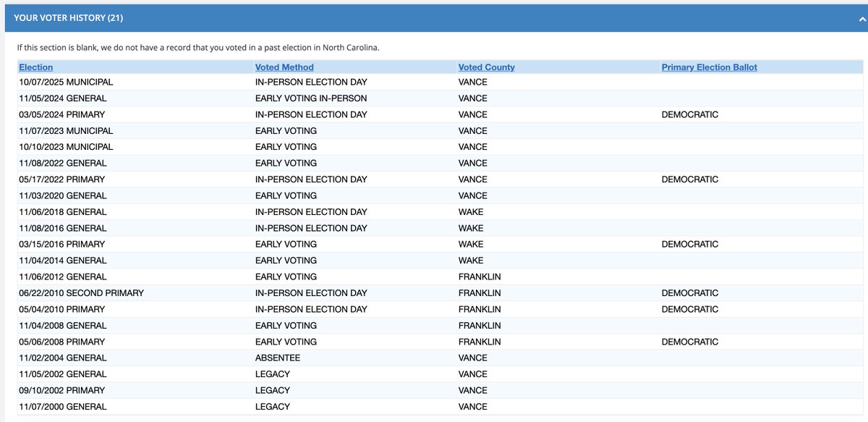Image resolution: width=868 pixels, height=422 pixels.
Task: Click EARLY VOTING IN-PERSON method for 11/05/2024
Action: coord(311,98)
